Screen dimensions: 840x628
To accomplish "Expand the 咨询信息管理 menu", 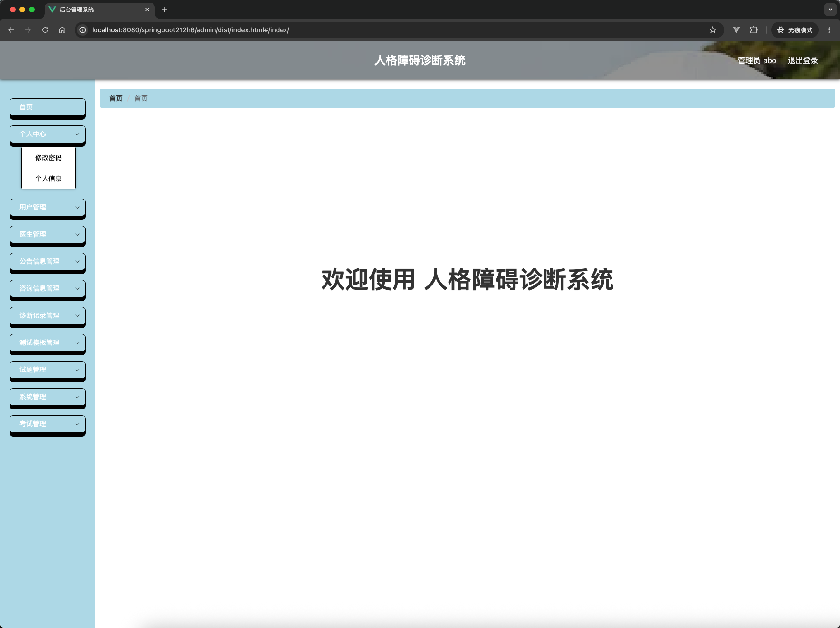I will [48, 289].
